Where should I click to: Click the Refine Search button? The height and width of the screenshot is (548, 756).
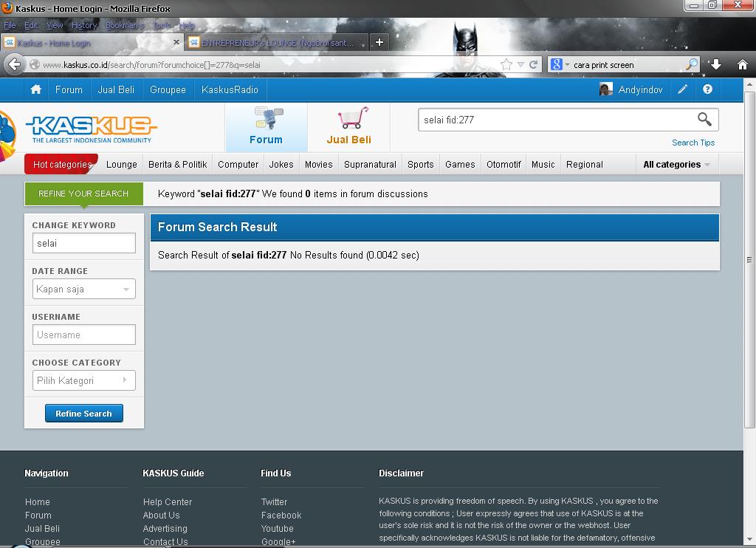[x=83, y=414]
